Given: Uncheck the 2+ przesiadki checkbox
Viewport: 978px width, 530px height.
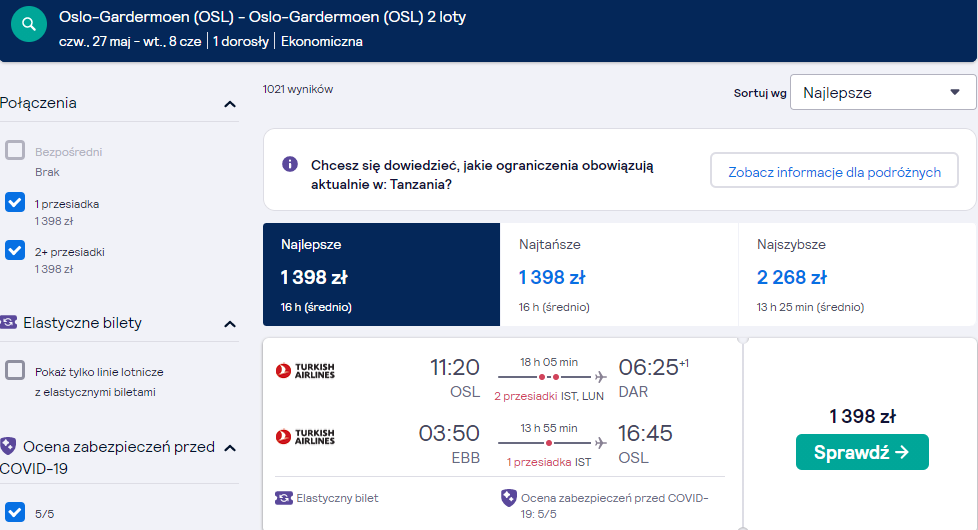Looking at the screenshot, I should coord(15,250).
